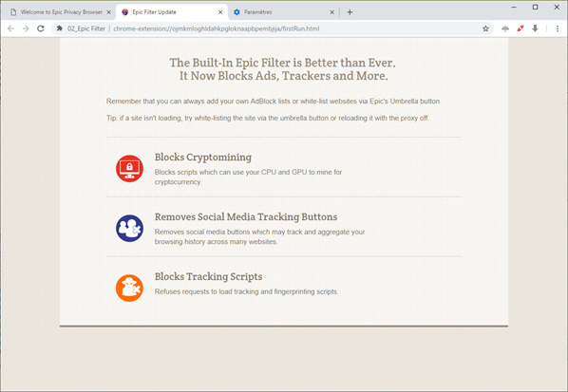
Task: Open Epic's umbrella button in toolbar
Action: tap(505, 28)
